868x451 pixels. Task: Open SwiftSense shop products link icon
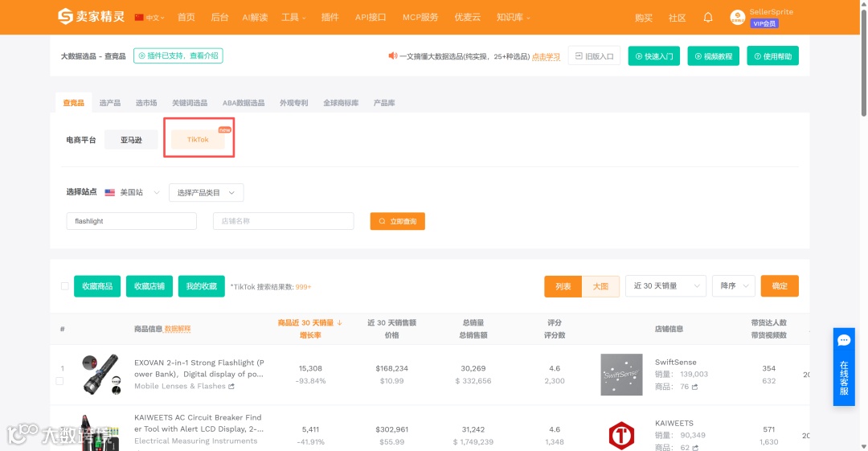(x=694, y=387)
